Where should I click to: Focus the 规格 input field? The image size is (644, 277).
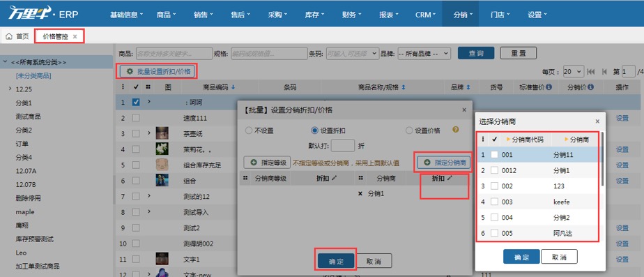click(269, 54)
